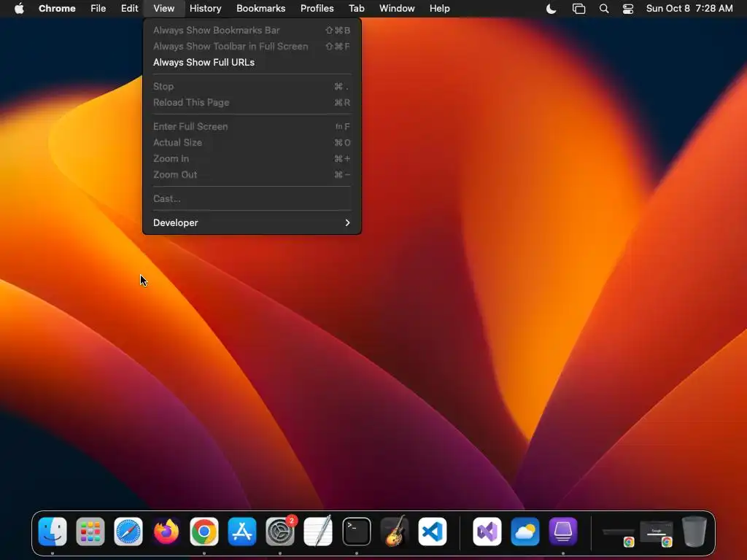The height and width of the screenshot is (560, 747).
Task: Choose Actual Size in View menu
Action: click(x=252, y=142)
